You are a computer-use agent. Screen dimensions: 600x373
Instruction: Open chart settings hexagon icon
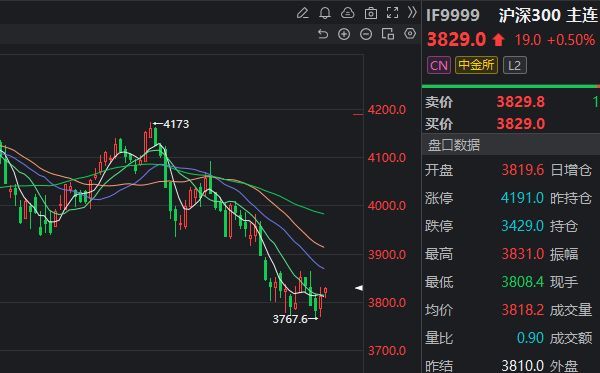(410, 34)
